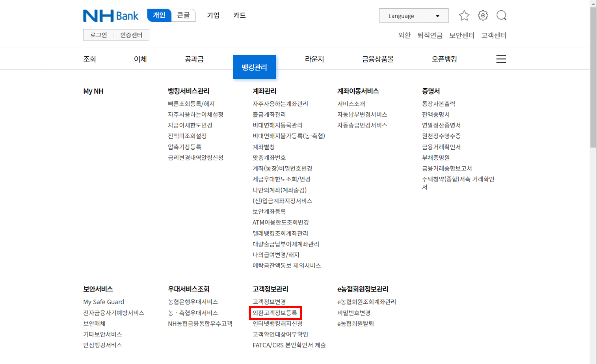Open 전자금융사기예방서비스
The image size is (597, 364).
coord(113,313)
